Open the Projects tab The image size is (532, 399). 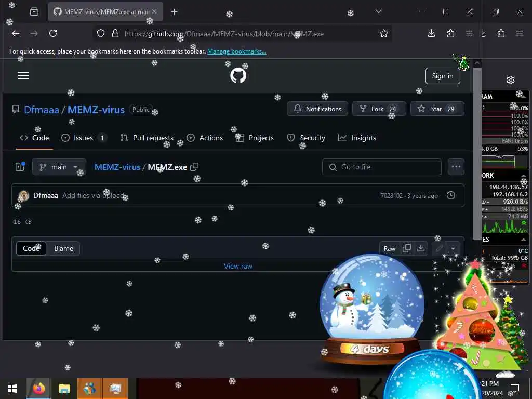tap(255, 138)
